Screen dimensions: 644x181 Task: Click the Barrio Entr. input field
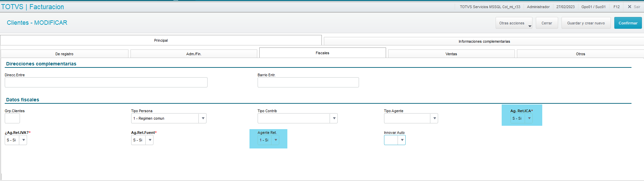[308, 82]
